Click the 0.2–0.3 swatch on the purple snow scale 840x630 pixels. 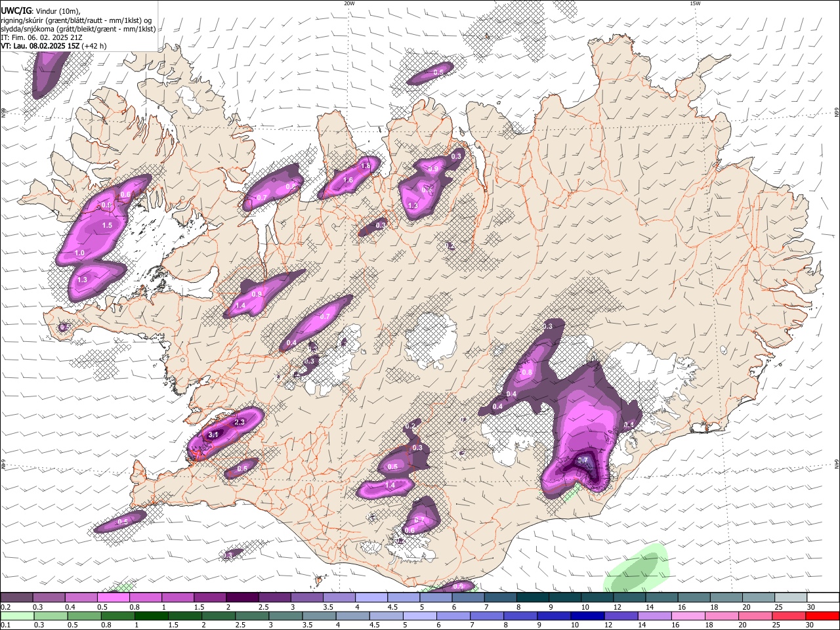pos(16,598)
